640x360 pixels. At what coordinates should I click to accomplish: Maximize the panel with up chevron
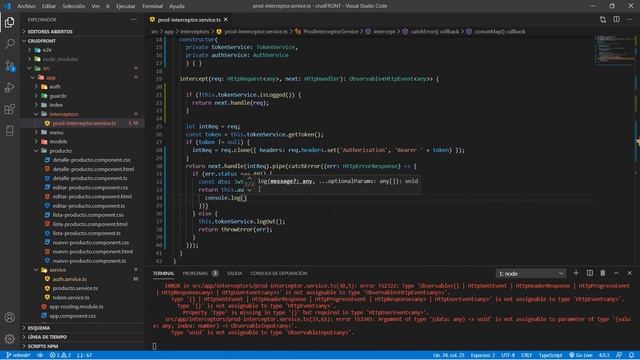tap(616, 273)
